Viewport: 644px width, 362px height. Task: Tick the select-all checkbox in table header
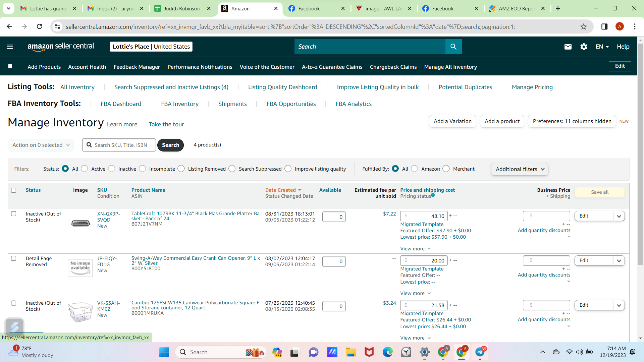click(x=14, y=190)
